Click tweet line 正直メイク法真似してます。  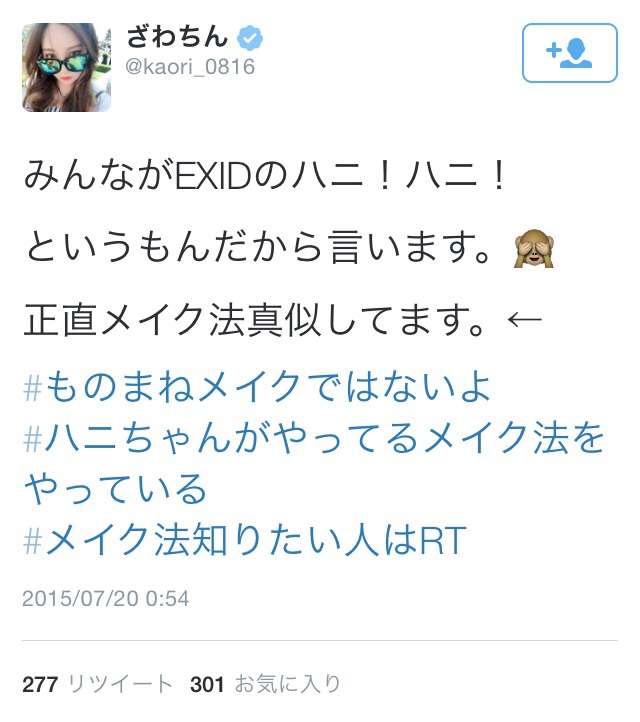pos(255,319)
